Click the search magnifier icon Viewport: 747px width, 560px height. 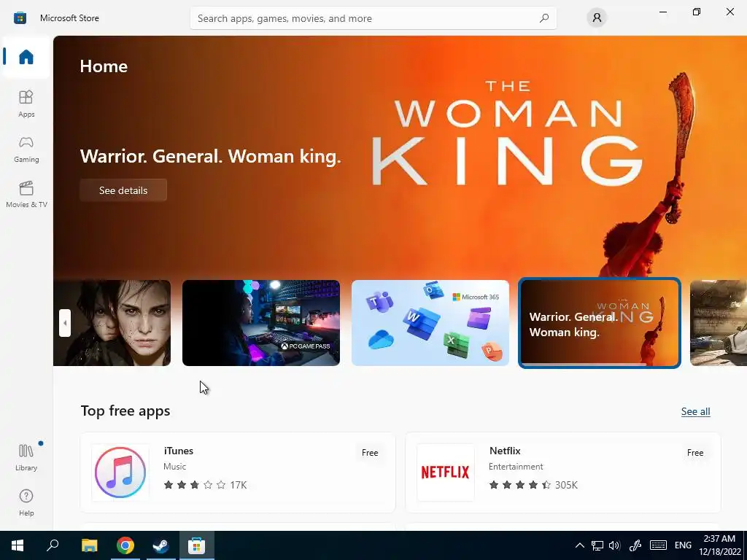[544, 18]
